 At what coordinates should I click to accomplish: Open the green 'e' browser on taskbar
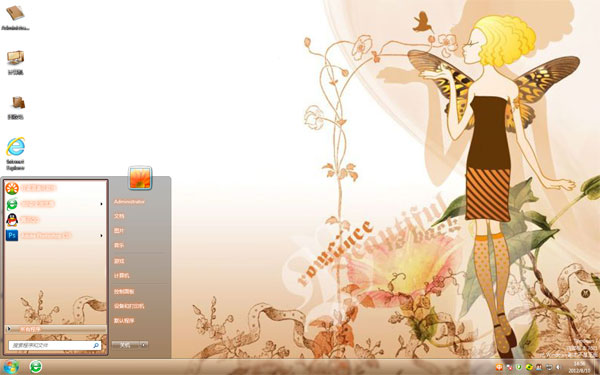tap(36, 367)
